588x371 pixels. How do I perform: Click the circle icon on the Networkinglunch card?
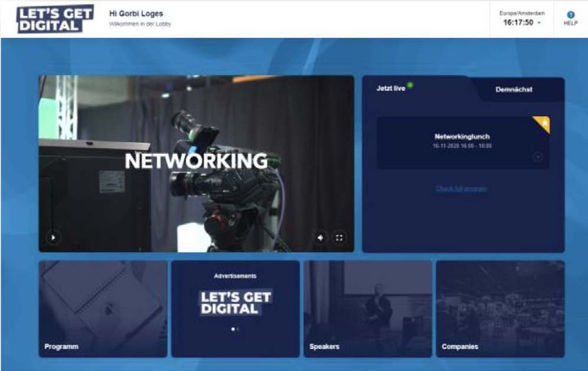click(x=538, y=157)
